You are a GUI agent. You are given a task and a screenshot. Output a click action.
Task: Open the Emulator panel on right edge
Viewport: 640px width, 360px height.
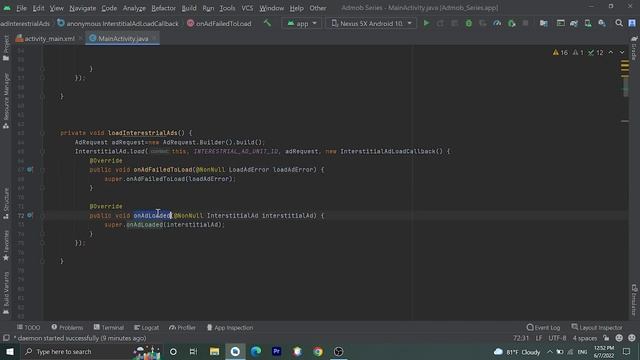(634, 300)
